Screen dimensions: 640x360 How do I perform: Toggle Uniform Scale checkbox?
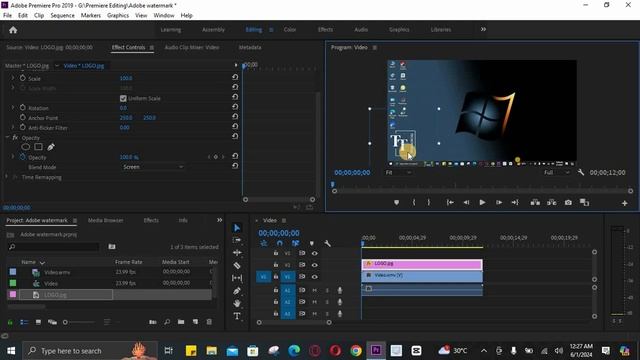[123, 98]
